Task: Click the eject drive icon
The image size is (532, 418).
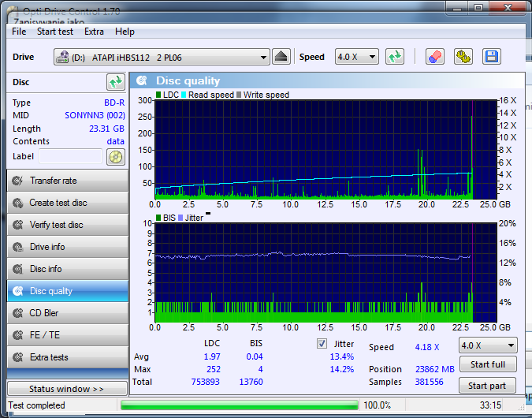Action: pyautogui.click(x=281, y=57)
